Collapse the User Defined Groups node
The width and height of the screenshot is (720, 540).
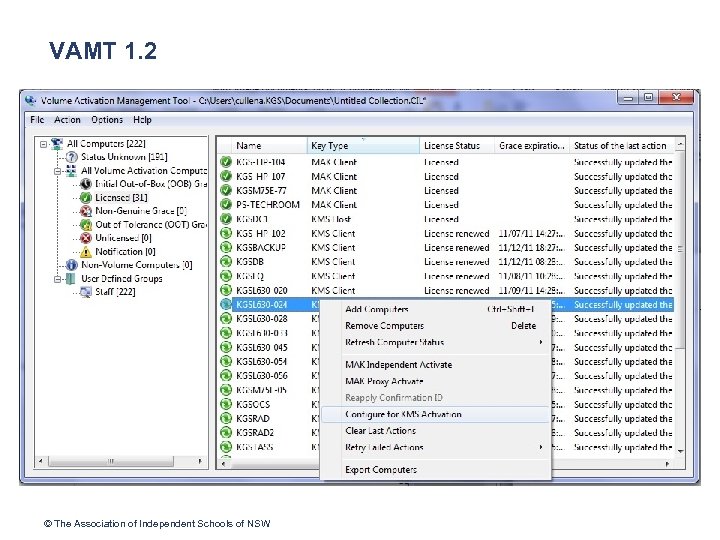57,279
